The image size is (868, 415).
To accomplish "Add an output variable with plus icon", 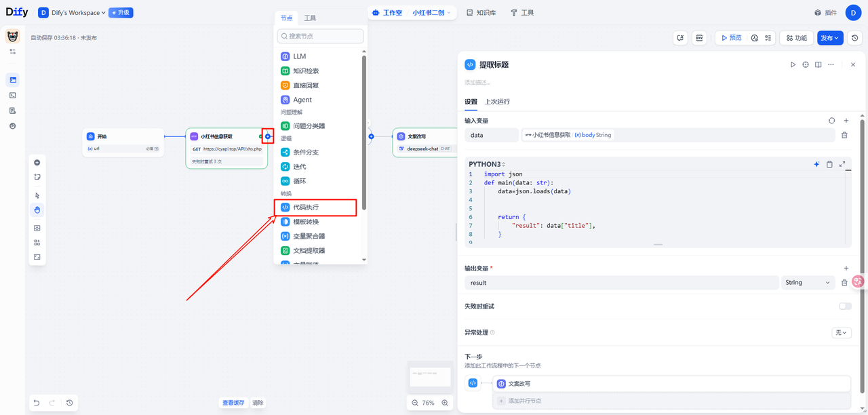I will (x=846, y=269).
